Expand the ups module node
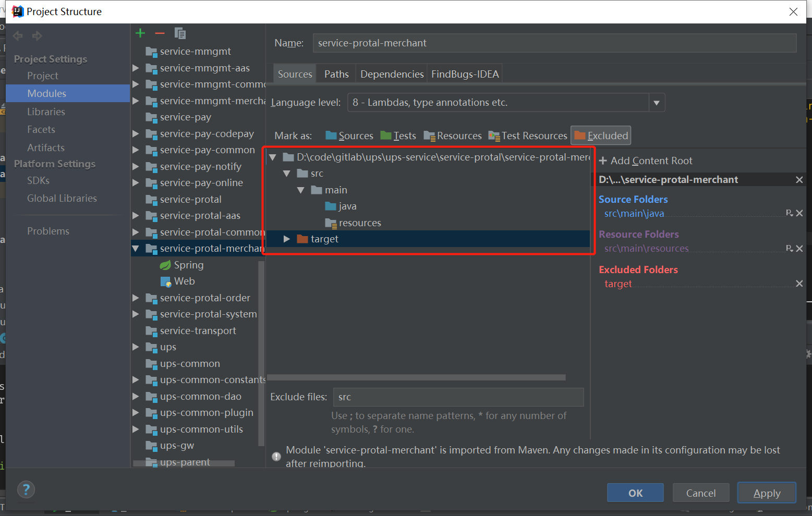812x516 pixels. pos(136,347)
